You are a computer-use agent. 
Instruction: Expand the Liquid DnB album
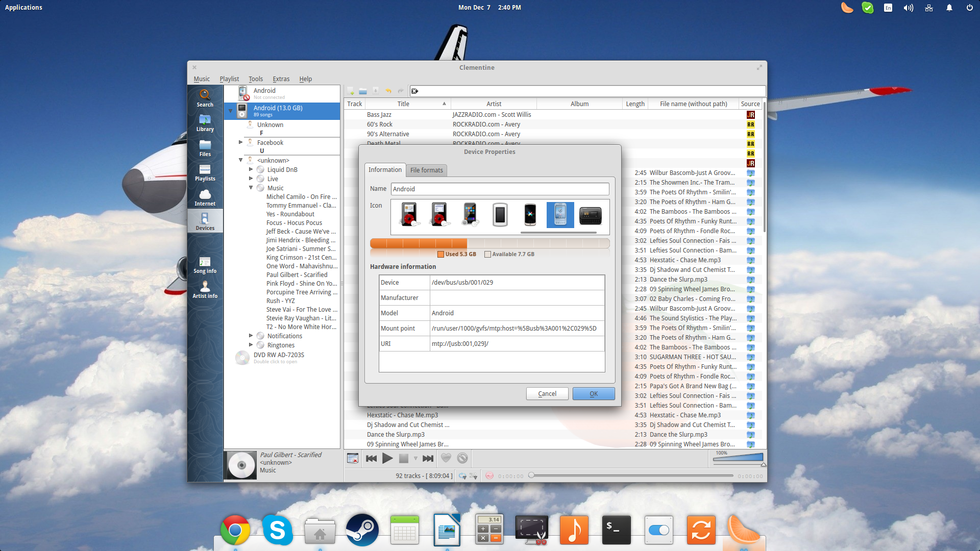click(251, 169)
